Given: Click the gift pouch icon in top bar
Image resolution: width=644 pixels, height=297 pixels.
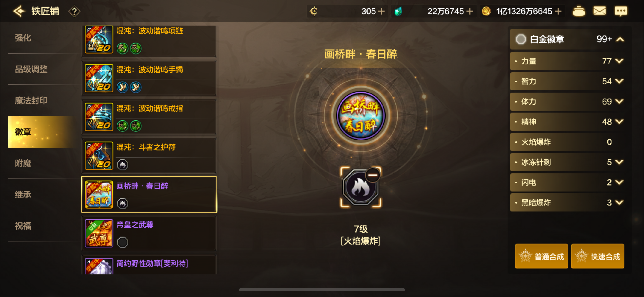Looking at the screenshot, I should 579,11.
